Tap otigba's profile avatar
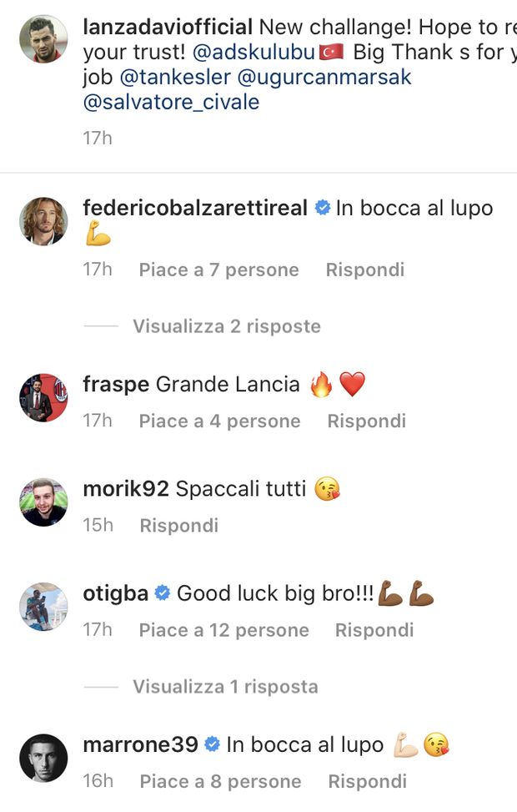 tap(43, 607)
